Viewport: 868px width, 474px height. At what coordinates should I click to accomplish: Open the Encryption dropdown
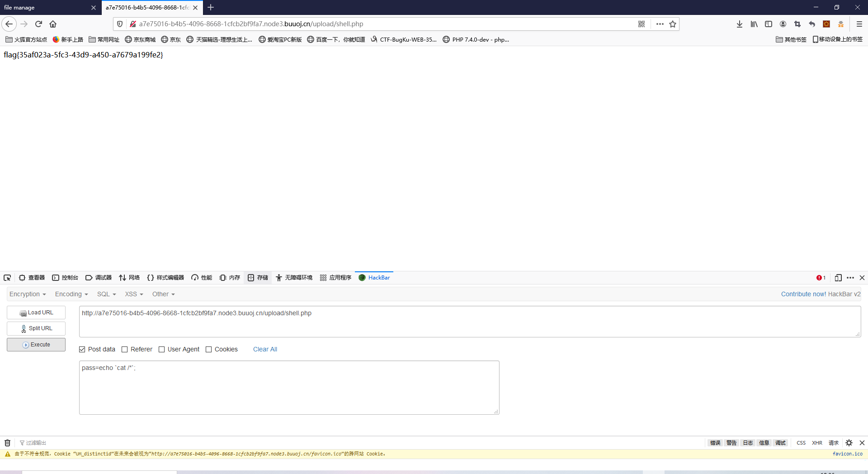pos(27,294)
